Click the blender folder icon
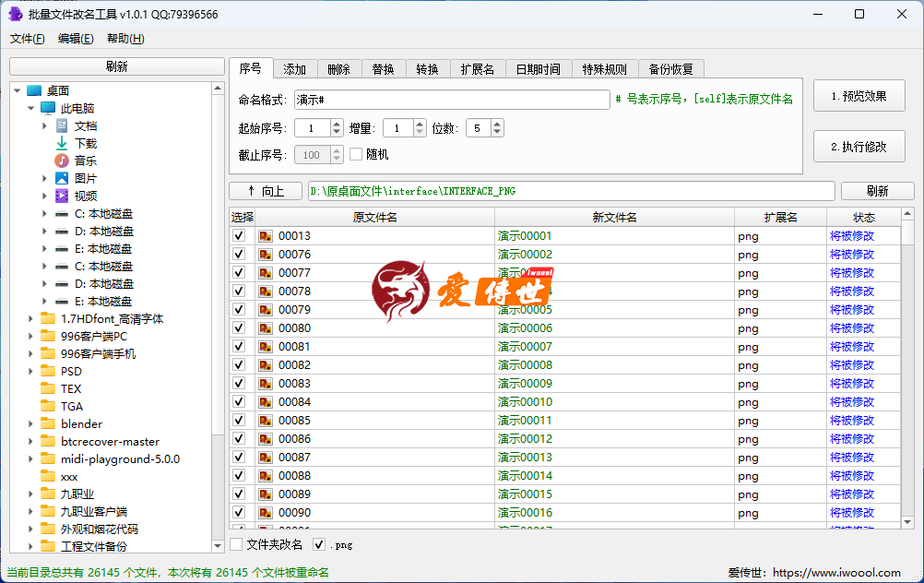The width and height of the screenshot is (924, 583). point(47,423)
